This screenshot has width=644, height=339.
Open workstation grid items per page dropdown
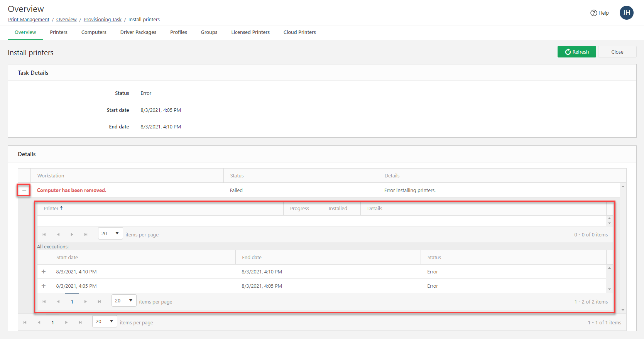click(105, 322)
